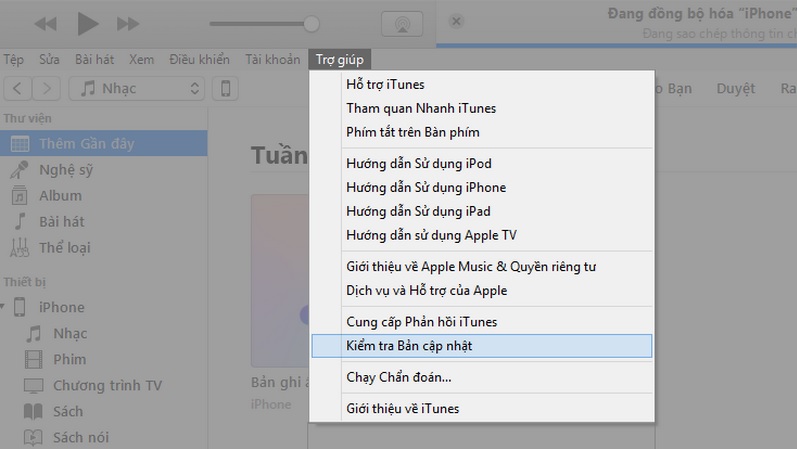Choose Phím tắt trên Bàn phím

tap(482, 132)
